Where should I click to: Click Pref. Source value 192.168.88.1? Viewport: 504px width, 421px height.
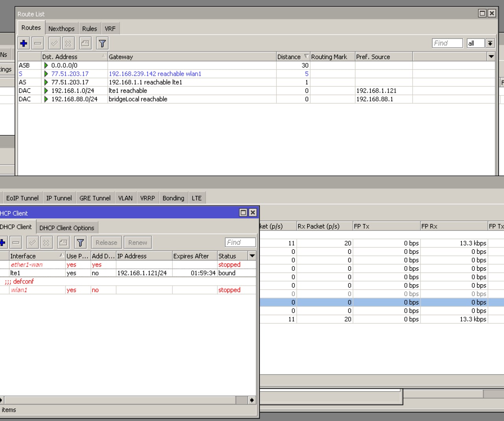[374, 99]
